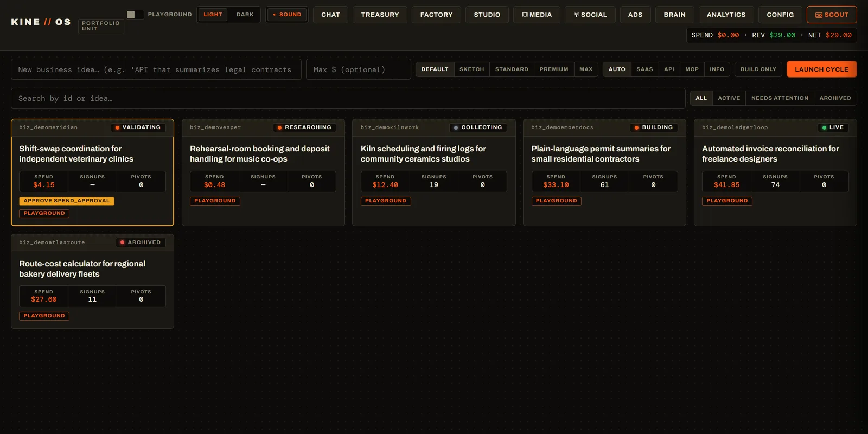The width and height of the screenshot is (868, 434).
Task: Select Auto product type
Action: click(617, 69)
